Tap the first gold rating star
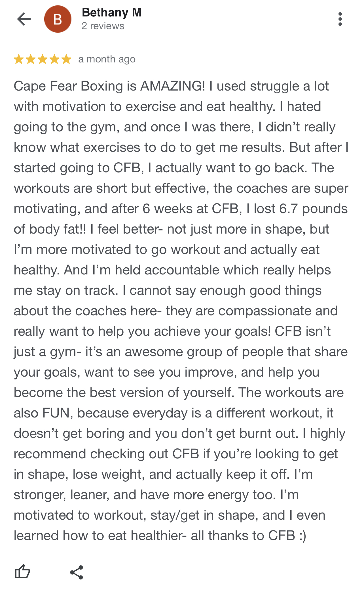 [19, 59]
